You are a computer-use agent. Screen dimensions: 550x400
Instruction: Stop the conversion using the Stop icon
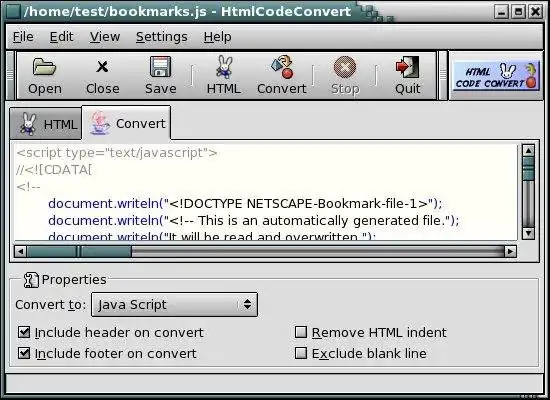[345, 75]
